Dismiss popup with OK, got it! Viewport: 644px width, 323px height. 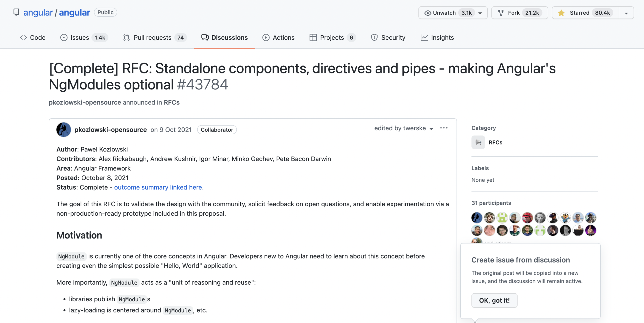[494, 300]
